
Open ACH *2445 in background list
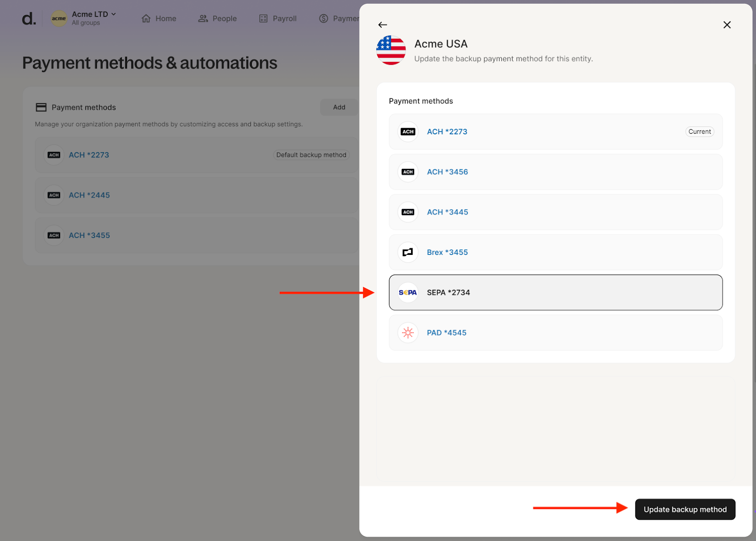89,195
